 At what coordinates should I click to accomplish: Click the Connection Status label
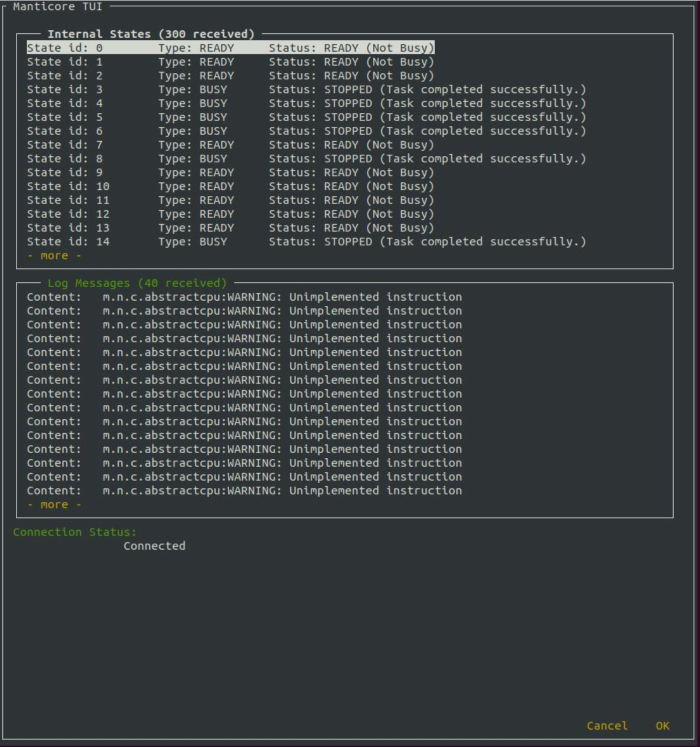point(74,532)
